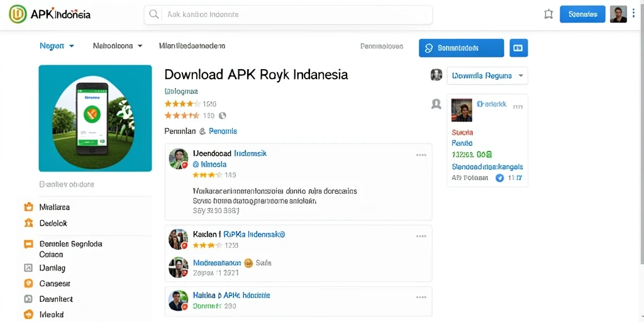Expand the Nahooioona dropdown
Viewport: 644px width, 322px height.
click(118, 46)
